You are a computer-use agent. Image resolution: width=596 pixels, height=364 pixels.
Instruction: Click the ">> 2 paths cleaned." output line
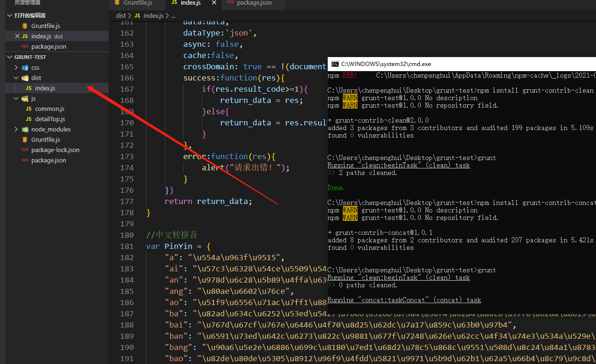362,173
